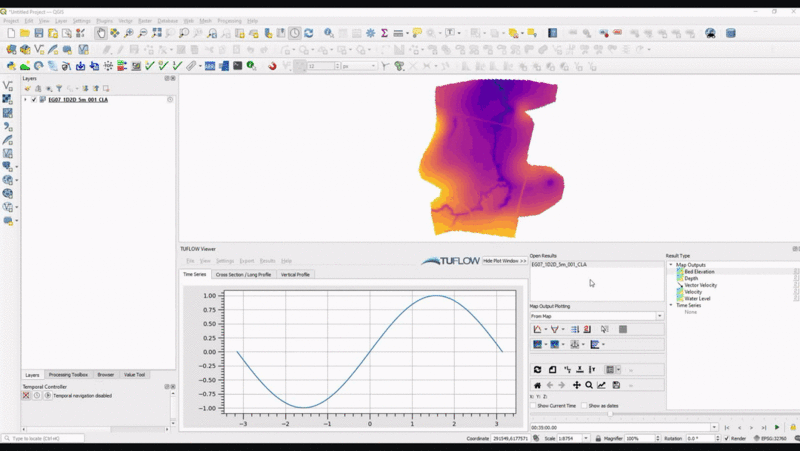The height and width of the screenshot is (451, 800).
Task: Click the plot home view icon
Action: click(x=537, y=385)
